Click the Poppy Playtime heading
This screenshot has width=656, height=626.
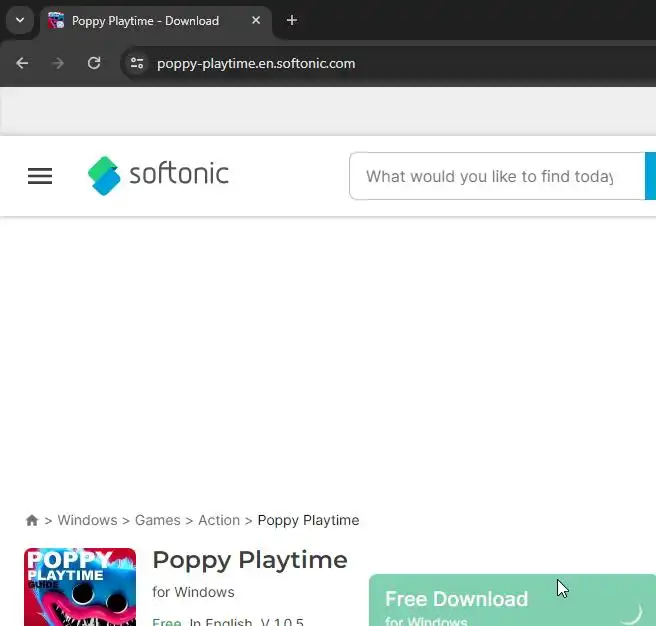[x=250, y=560]
